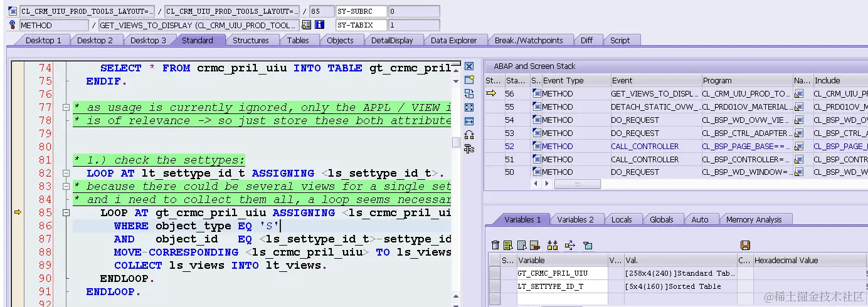Screen dimensions: 868x307
Task: Switch to the Desktop 1 tab
Action: click(x=43, y=40)
